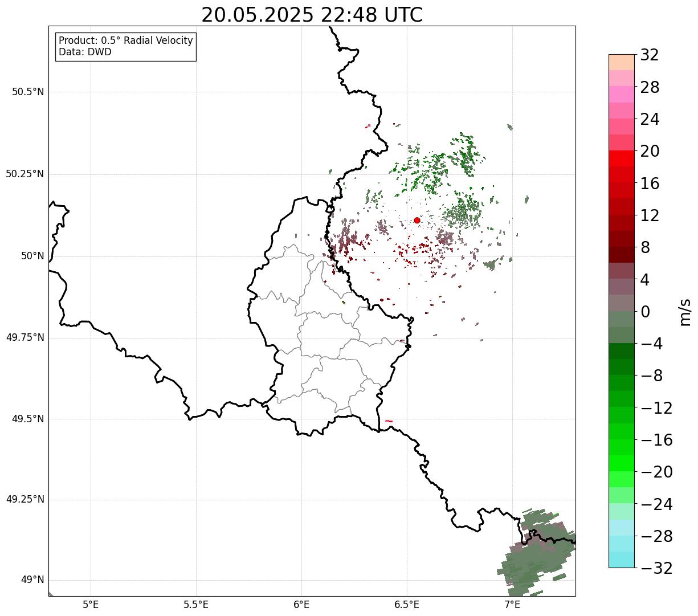
Task: Click the peach top swatch of the colorbar
Action: pyautogui.click(x=621, y=62)
